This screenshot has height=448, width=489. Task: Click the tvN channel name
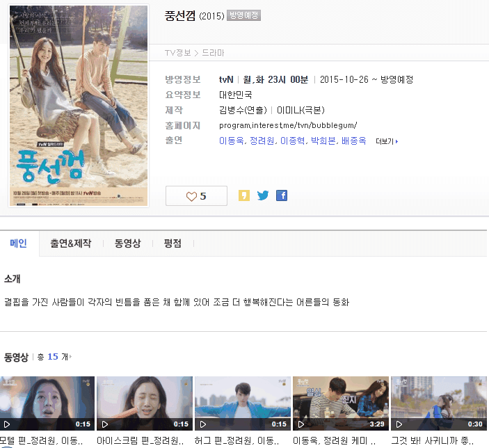pos(226,79)
